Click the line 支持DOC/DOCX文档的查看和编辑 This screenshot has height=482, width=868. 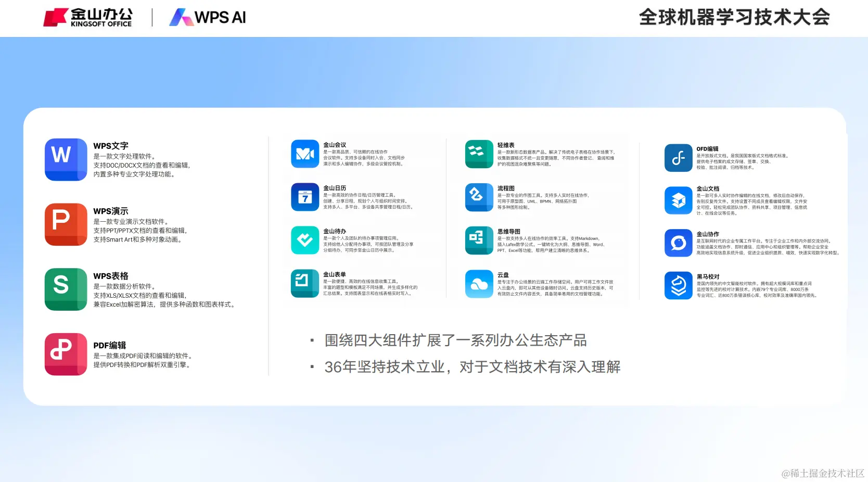coord(142,165)
